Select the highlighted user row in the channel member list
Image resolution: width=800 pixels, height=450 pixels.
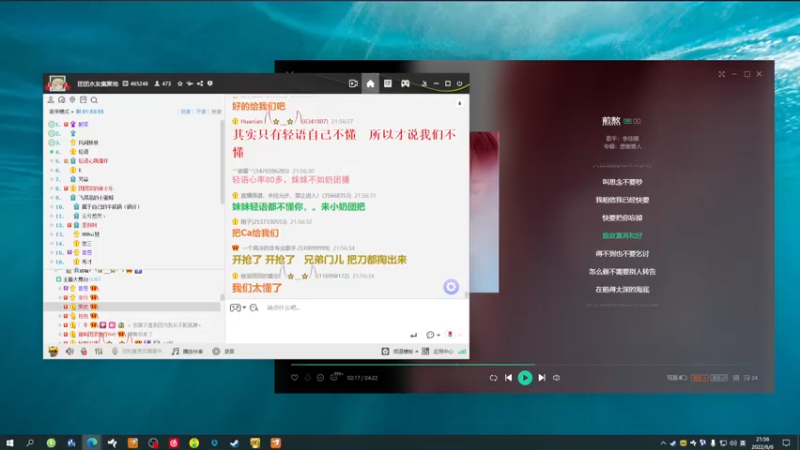click(134, 307)
